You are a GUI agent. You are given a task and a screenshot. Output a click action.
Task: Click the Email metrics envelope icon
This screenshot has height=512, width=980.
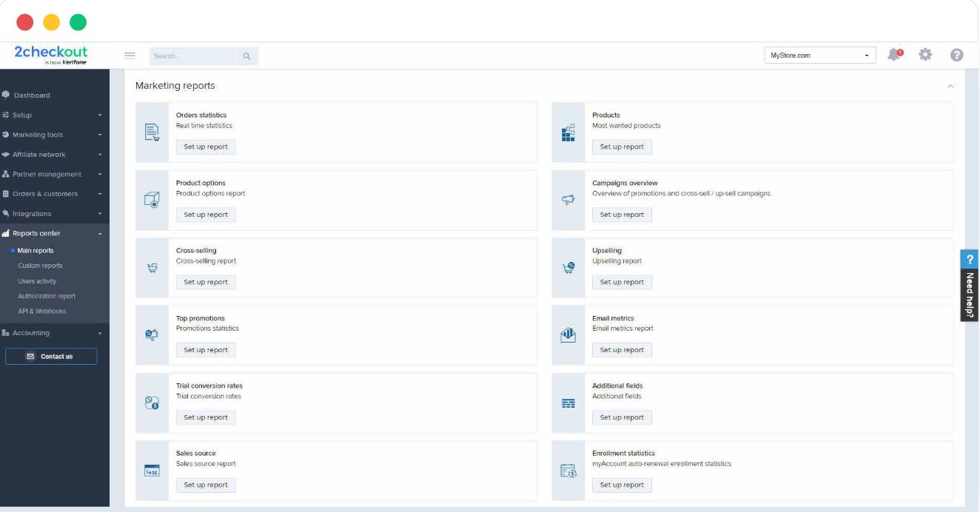coord(568,335)
